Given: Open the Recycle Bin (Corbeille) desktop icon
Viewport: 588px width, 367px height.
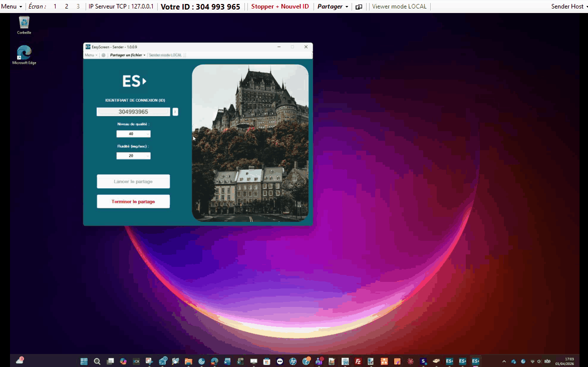Looking at the screenshot, I should pyautogui.click(x=24, y=23).
